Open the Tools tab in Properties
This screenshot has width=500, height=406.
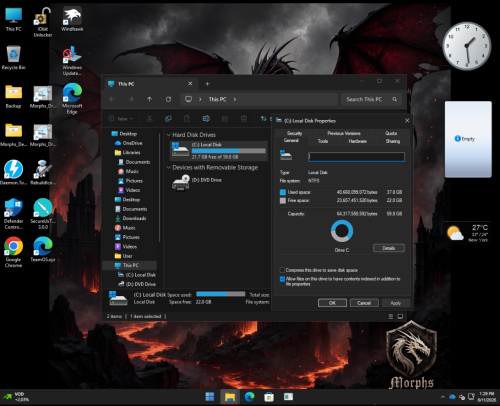coord(323,141)
